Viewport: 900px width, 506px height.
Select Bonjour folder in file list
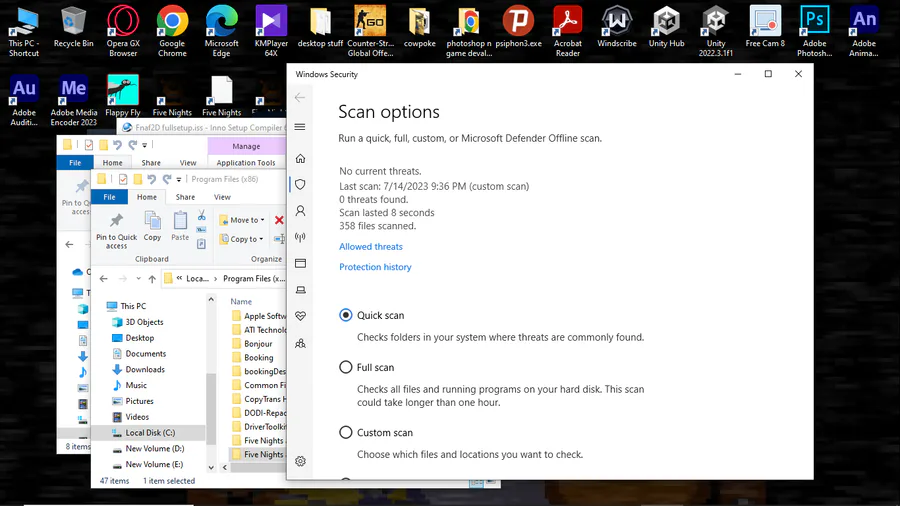[258, 344]
